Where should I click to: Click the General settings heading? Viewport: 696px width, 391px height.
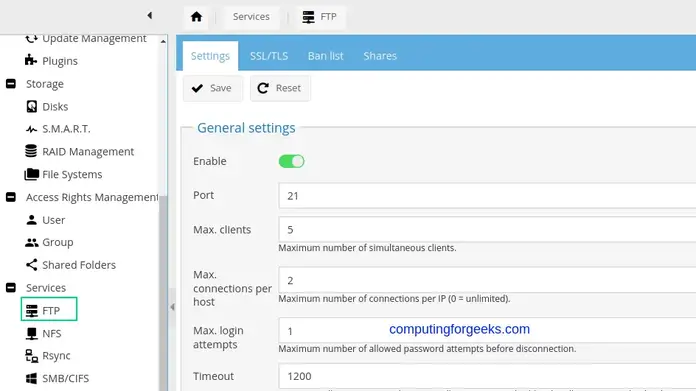point(246,128)
